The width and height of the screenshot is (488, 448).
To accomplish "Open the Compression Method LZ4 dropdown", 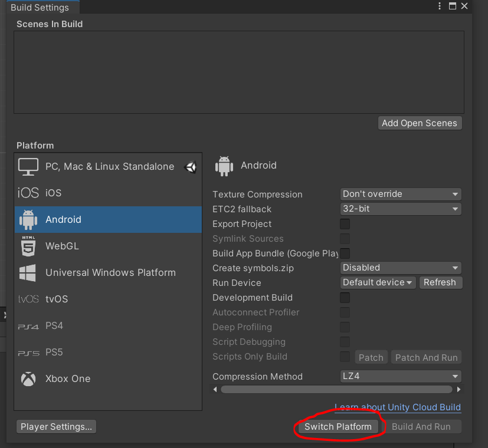I will pyautogui.click(x=401, y=376).
